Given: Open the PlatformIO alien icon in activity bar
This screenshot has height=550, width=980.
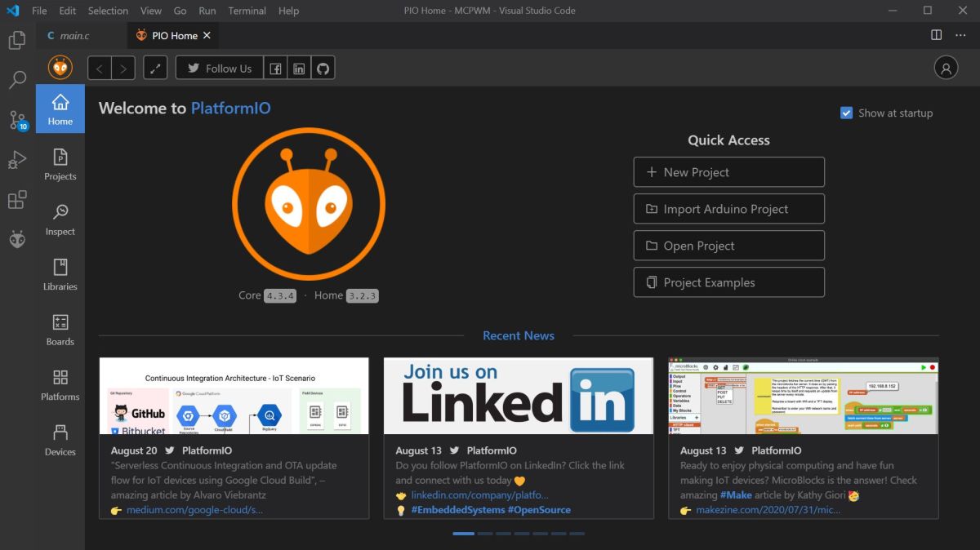Looking at the screenshot, I should (x=17, y=239).
